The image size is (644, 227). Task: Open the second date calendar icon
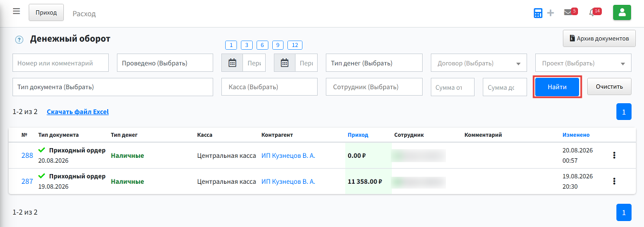285,63
